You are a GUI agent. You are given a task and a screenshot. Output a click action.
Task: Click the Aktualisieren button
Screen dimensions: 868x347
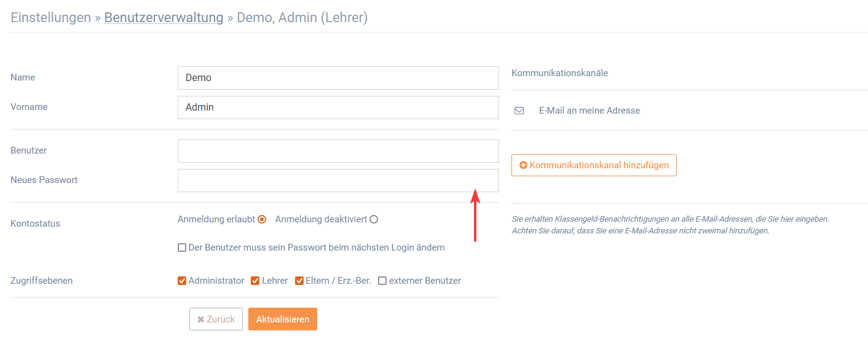coord(283,319)
